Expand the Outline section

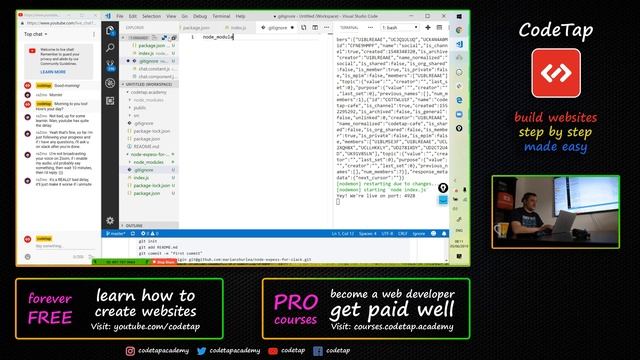tap(149, 225)
